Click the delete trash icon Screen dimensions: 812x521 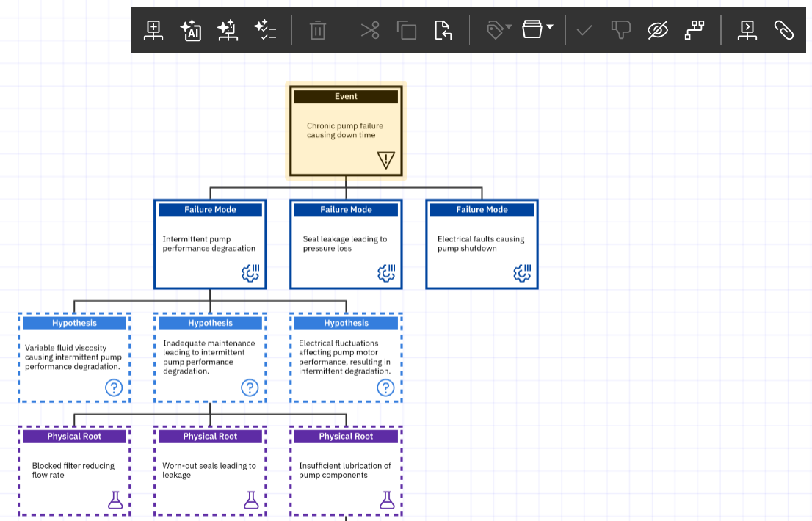[317, 30]
